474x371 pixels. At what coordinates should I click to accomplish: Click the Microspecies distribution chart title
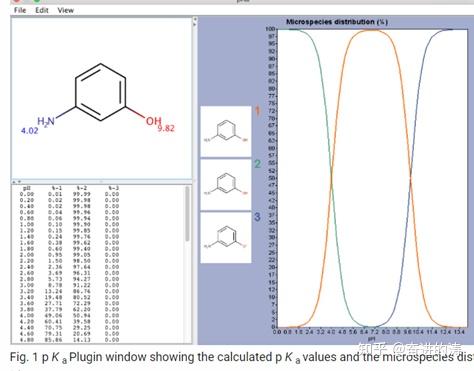click(337, 22)
